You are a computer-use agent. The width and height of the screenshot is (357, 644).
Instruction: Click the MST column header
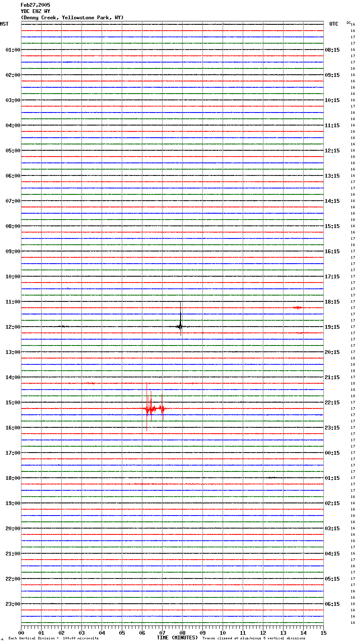click(4, 24)
